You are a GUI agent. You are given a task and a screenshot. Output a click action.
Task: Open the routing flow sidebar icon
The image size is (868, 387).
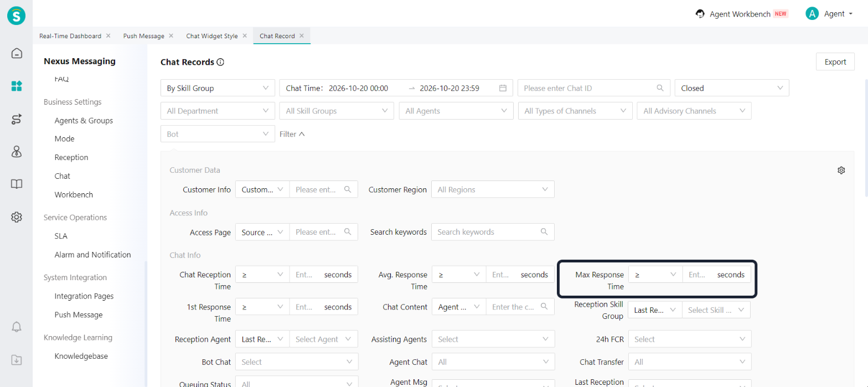17,119
